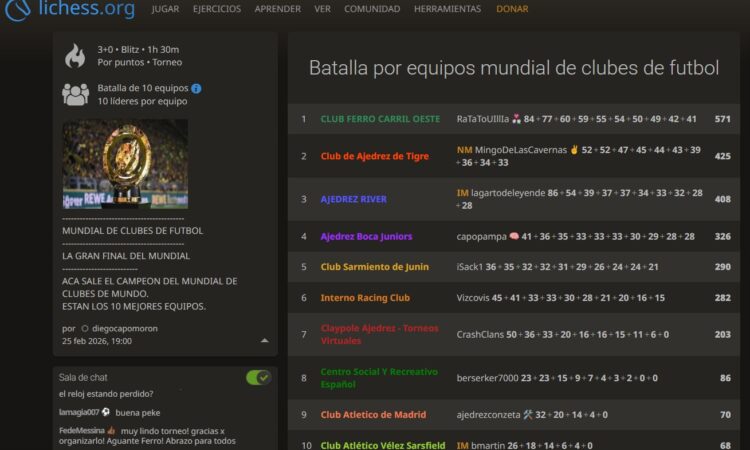Open the HERRAMIENTAS menu
Image resolution: width=750 pixels, height=450 pixels.
click(447, 9)
